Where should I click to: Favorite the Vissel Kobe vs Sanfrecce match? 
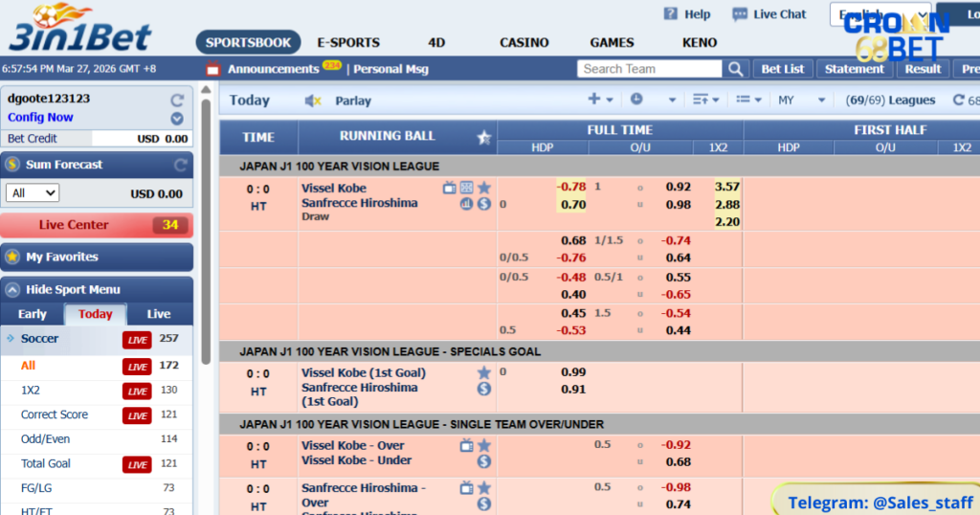click(x=484, y=188)
